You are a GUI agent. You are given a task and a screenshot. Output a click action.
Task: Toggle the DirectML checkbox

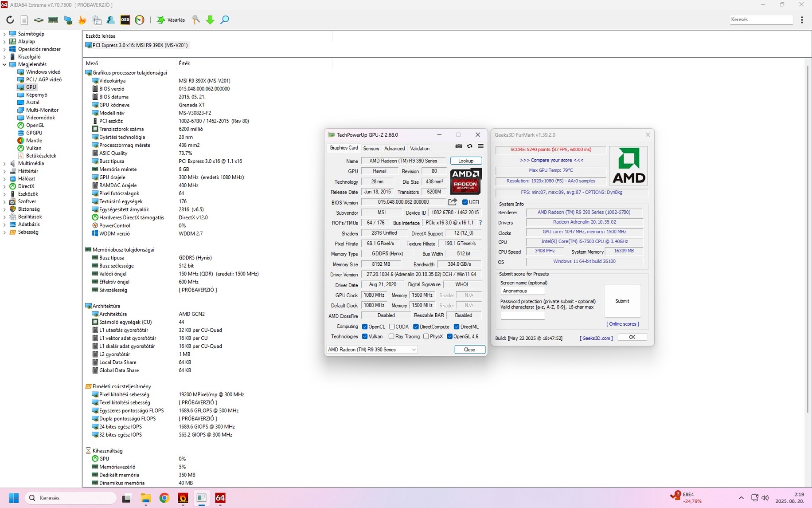tap(457, 327)
